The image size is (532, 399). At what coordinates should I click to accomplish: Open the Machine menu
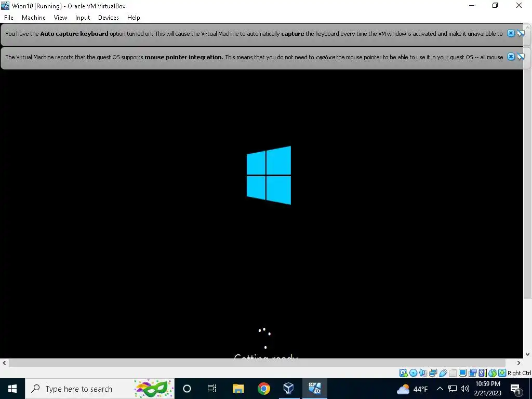coord(34,18)
